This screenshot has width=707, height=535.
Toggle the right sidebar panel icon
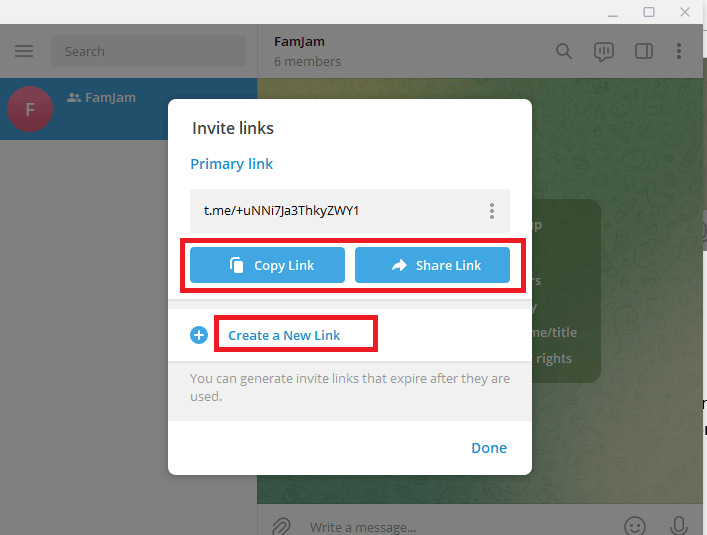[x=643, y=51]
